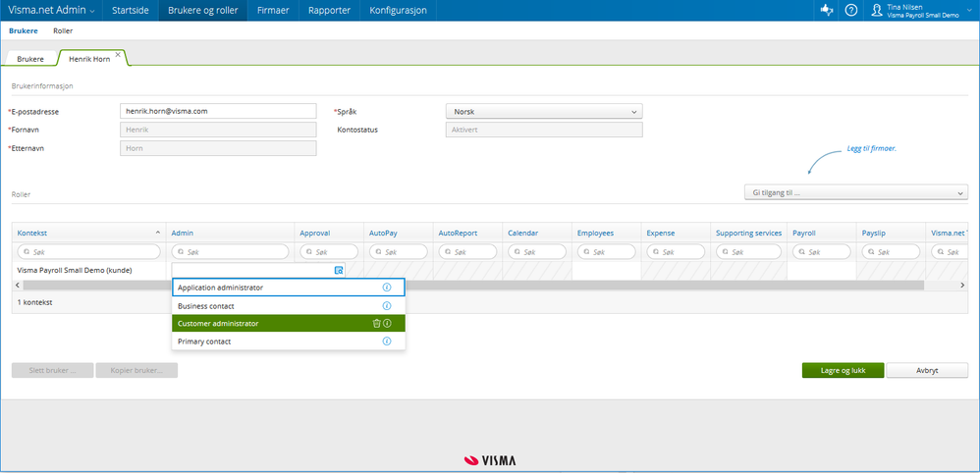Open the announcements megaphone icon
980x473 pixels.
click(x=827, y=10)
